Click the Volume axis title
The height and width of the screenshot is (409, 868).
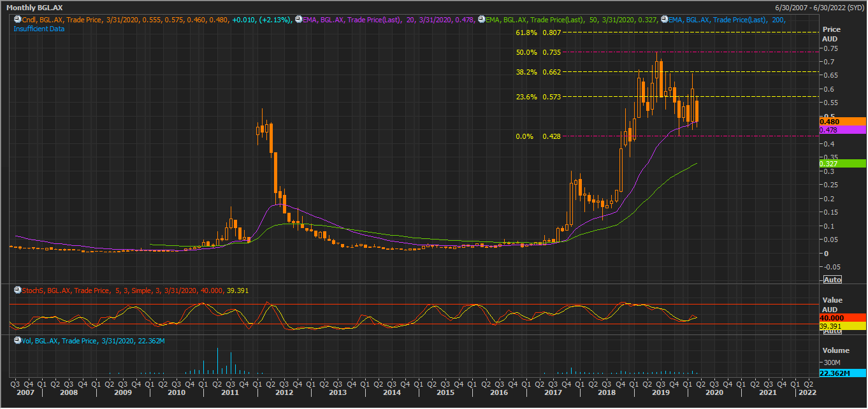(x=835, y=350)
